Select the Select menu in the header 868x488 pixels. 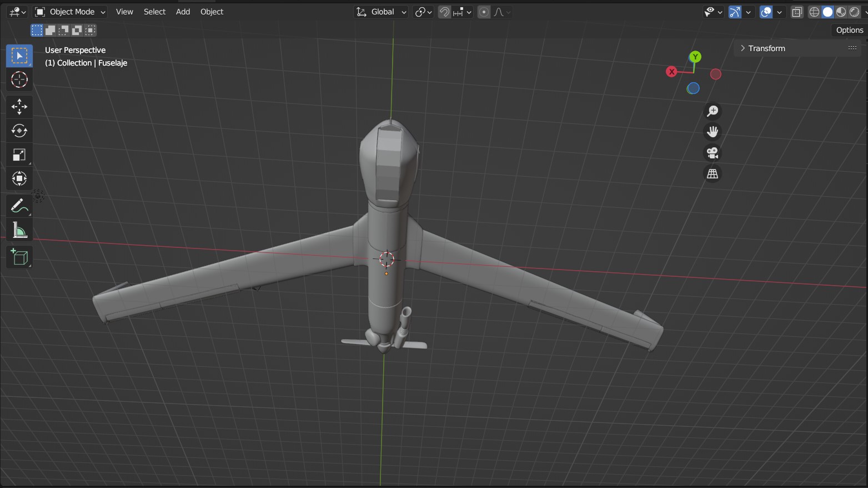point(154,11)
